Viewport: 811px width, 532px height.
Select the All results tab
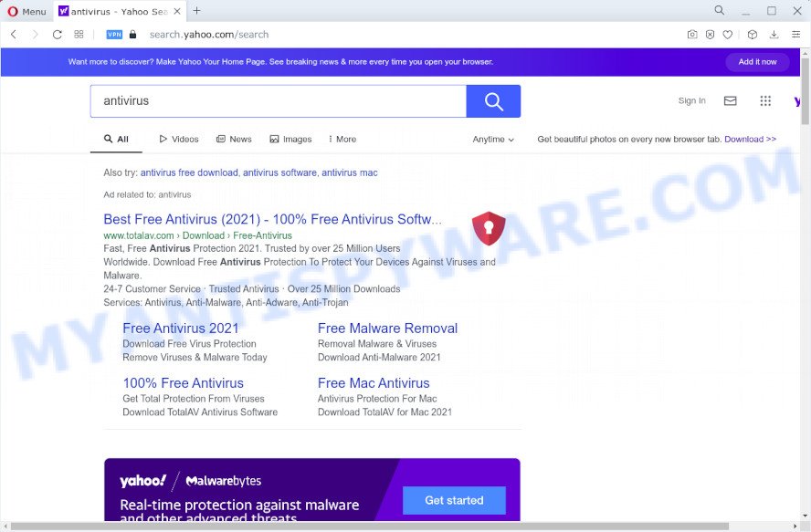pos(116,139)
